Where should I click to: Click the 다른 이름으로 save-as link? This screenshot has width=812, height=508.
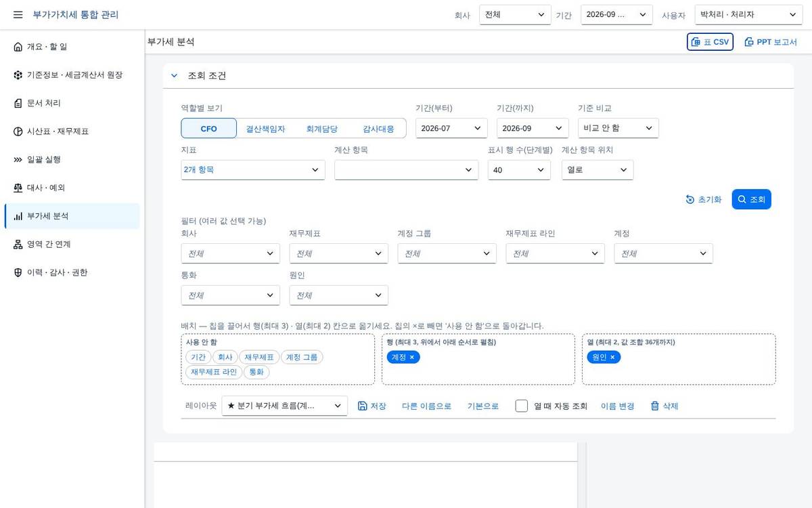(x=426, y=406)
